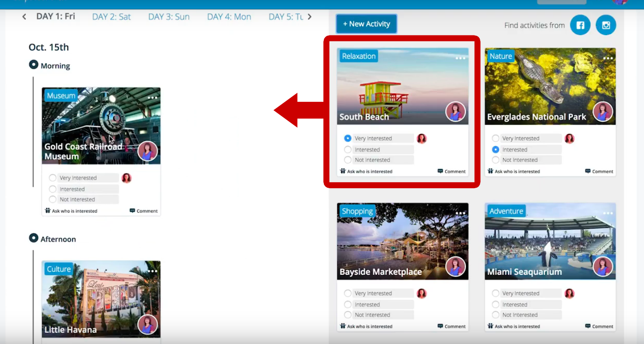Open the Bayside Marketplace activity photo

pyautogui.click(x=403, y=241)
